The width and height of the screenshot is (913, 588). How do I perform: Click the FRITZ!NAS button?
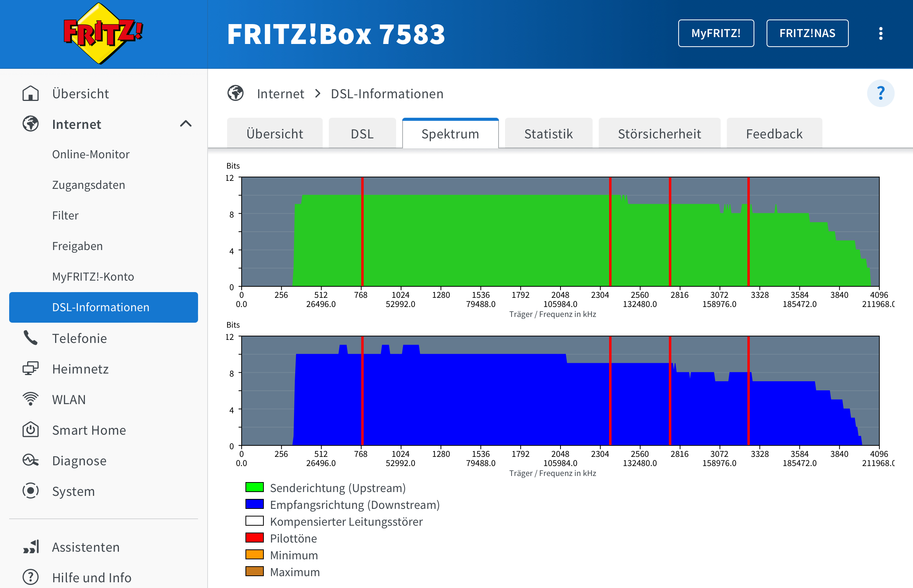[x=807, y=34]
